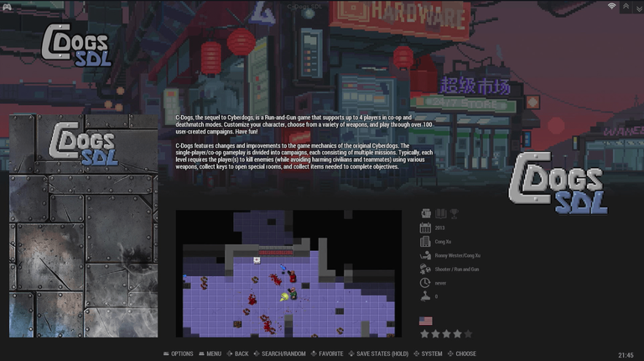Open OPTIONS in the bottom help bar
Screen dimensions: 644x361
coord(182,353)
